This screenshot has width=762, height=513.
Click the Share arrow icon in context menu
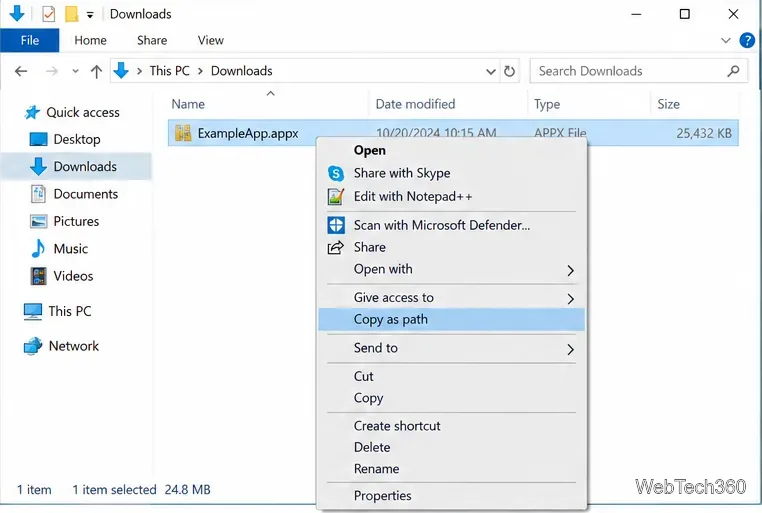pyautogui.click(x=335, y=248)
